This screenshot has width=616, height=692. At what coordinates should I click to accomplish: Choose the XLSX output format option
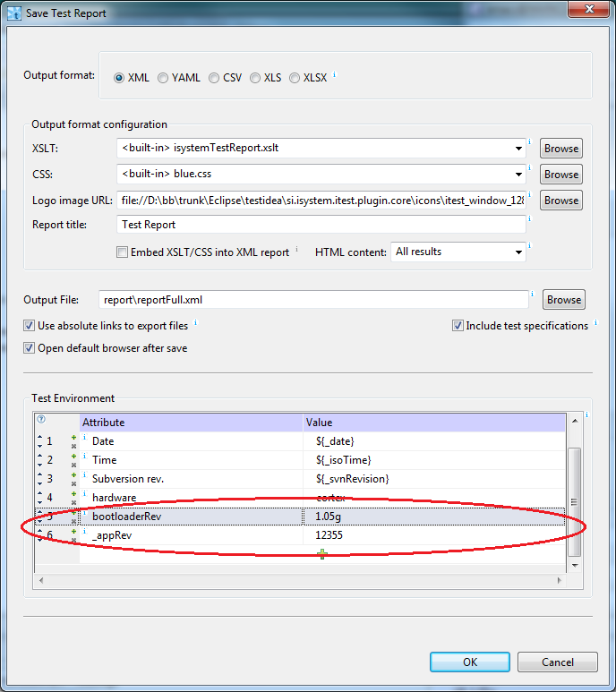(x=295, y=78)
